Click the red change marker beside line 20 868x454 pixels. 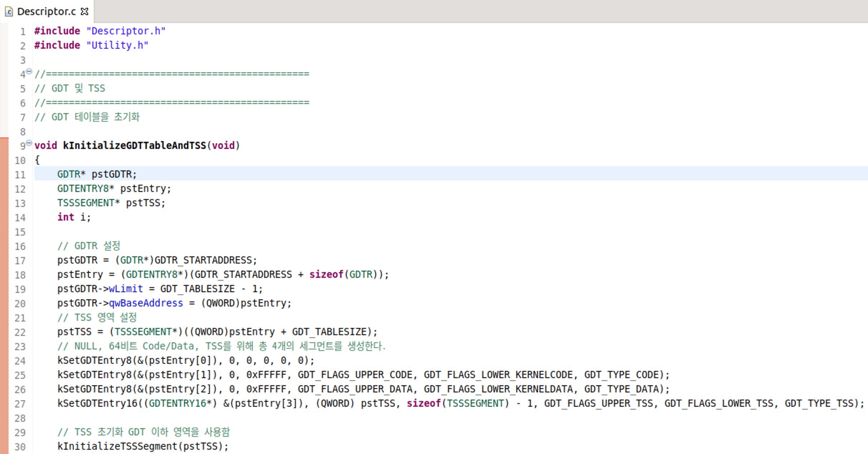(4, 304)
